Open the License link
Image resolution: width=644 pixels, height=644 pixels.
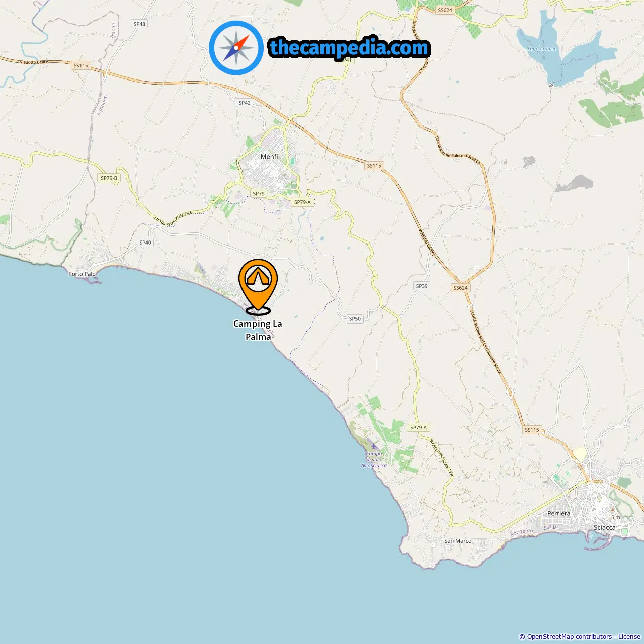click(629, 637)
